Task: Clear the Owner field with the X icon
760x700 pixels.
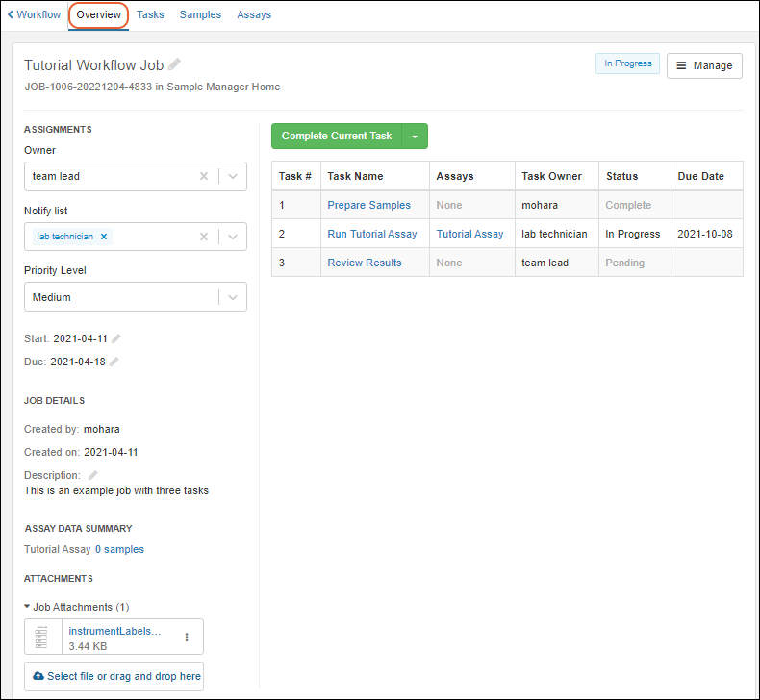Action: 203,177
